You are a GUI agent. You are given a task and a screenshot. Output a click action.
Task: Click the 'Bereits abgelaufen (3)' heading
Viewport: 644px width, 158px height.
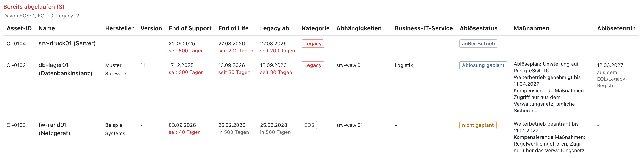34,7
